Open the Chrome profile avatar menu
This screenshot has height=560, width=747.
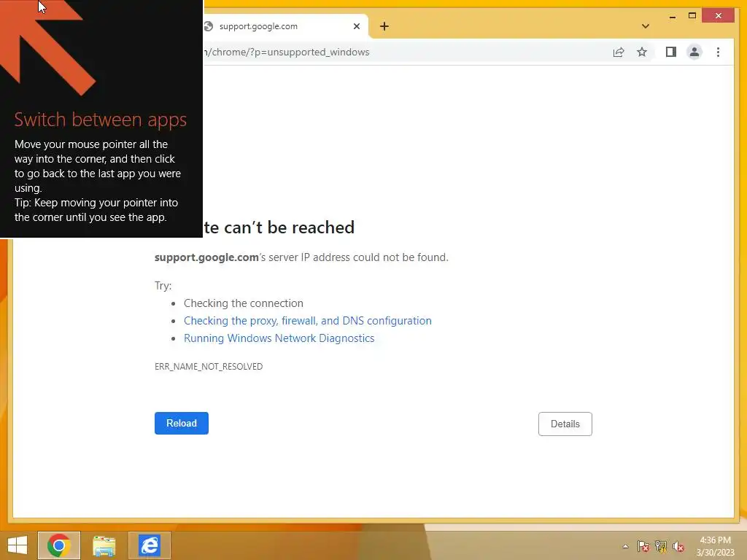click(x=694, y=52)
